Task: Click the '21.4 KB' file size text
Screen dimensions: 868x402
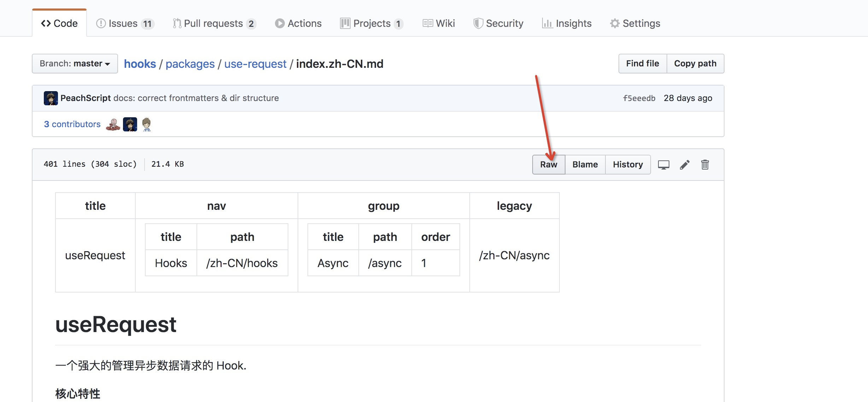Action: tap(168, 164)
